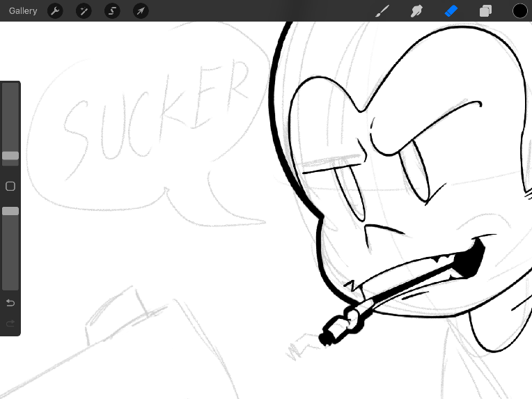Activate the Transform arrow tool
532x399 pixels.
(x=141, y=11)
